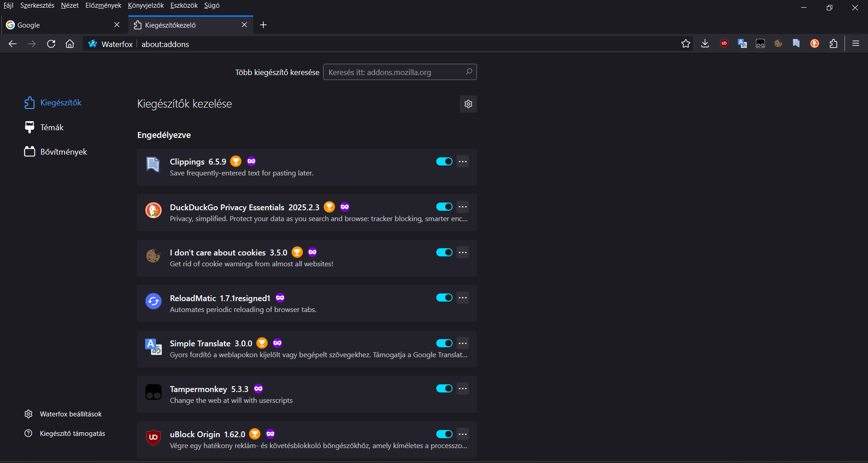Open the Simple Translate toolbar icon
The image size is (868, 463).
click(x=742, y=43)
